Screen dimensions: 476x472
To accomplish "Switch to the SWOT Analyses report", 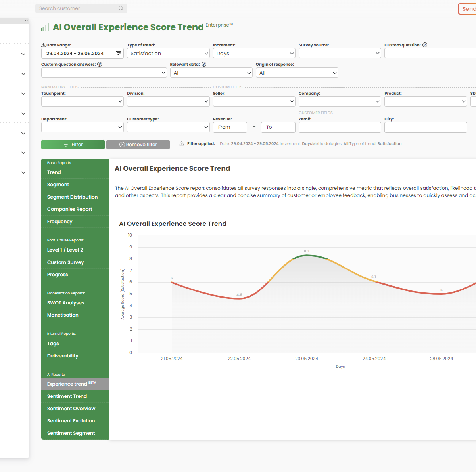I will (65, 302).
